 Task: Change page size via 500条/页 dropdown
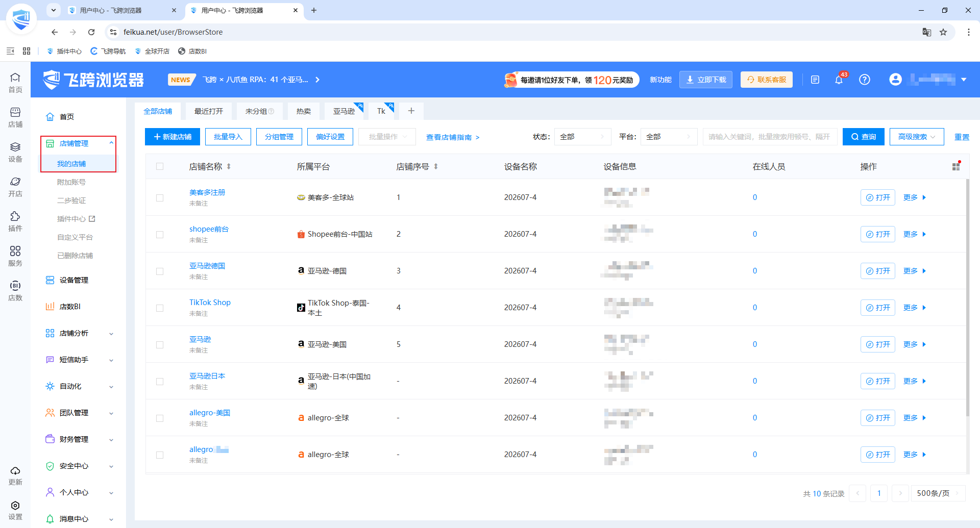[x=938, y=493]
